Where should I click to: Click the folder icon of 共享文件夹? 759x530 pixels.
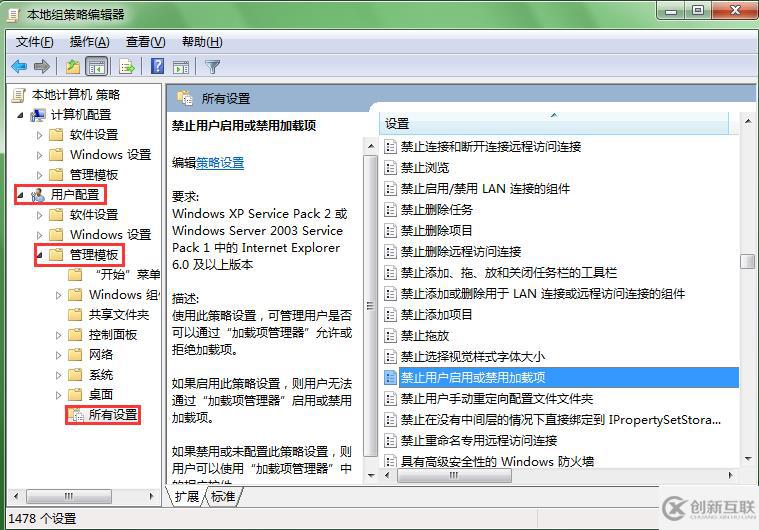pos(75,315)
